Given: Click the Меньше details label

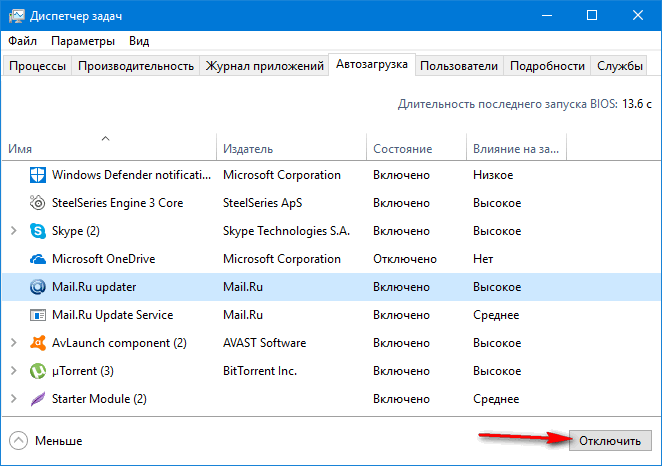Looking at the screenshot, I should coord(58,441).
